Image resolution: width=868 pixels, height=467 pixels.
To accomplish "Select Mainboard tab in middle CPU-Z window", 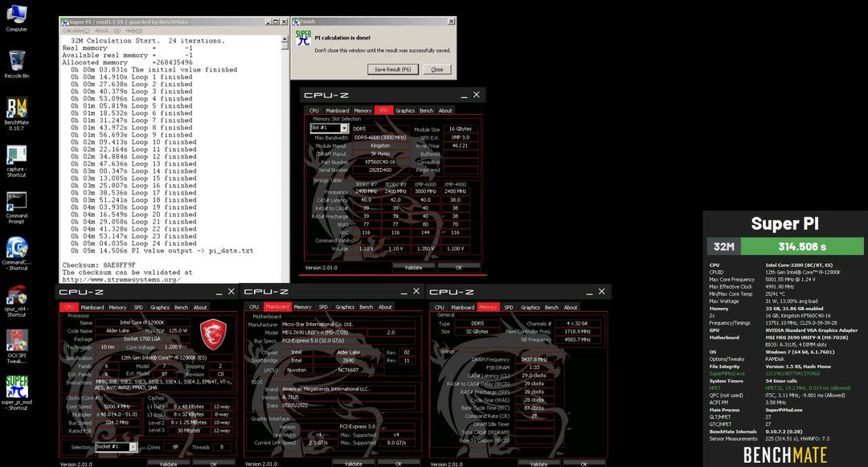I will (x=276, y=306).
